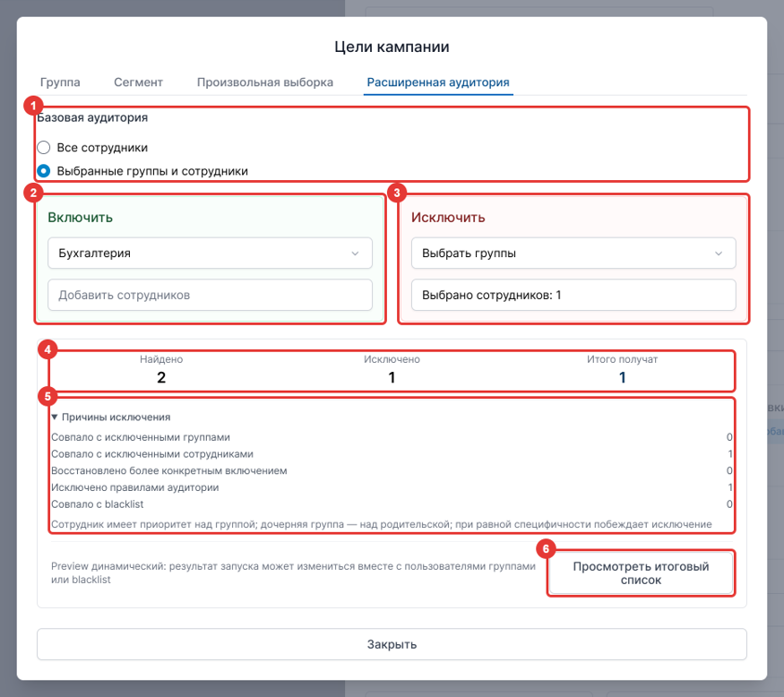Click Просмотреть итоговый список button
The image size is (784, 697).
[x=641, y=573]
